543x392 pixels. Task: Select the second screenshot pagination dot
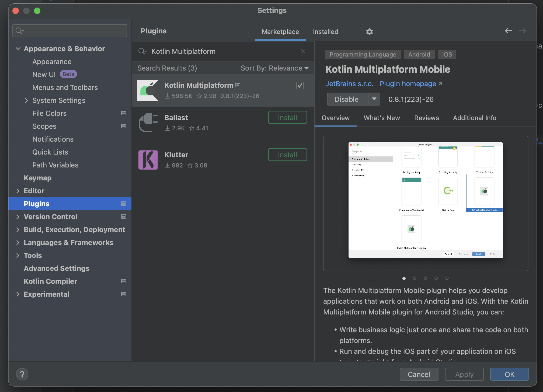click(x=415, y=278)
